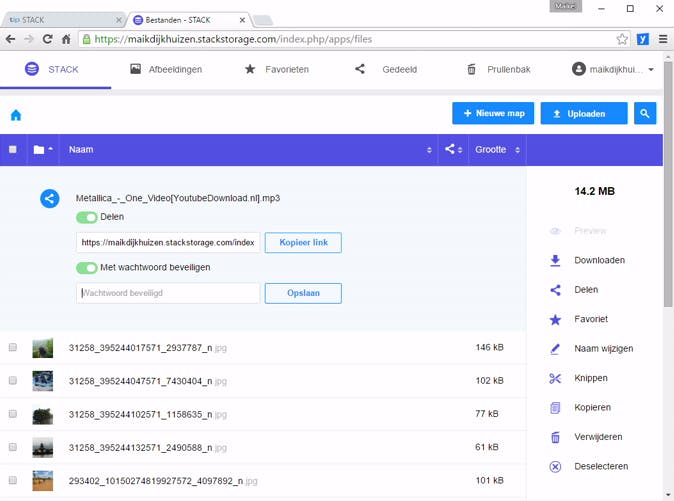Disable the Met wachtwoord beveiligen switch
674x501 pixels.
87,267
